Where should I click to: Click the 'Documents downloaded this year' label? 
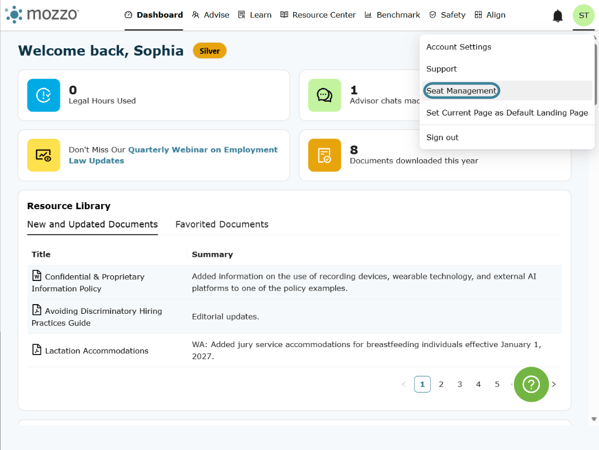pos(414,161)
